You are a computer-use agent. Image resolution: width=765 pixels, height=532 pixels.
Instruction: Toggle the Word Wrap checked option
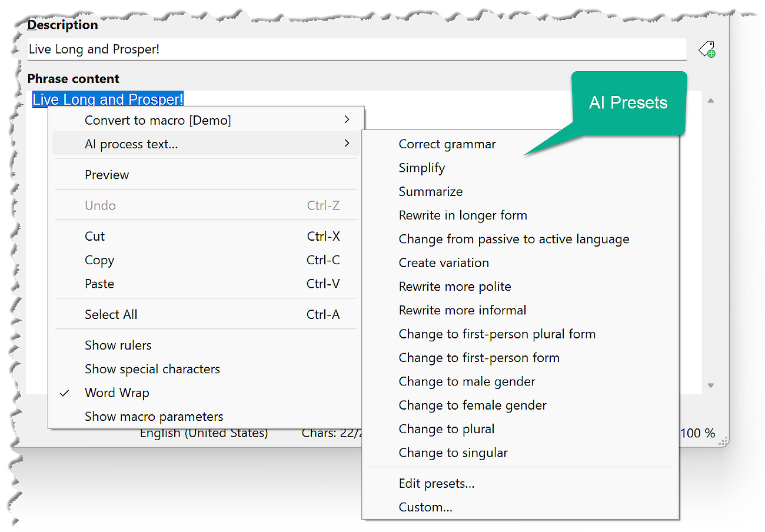117,393
